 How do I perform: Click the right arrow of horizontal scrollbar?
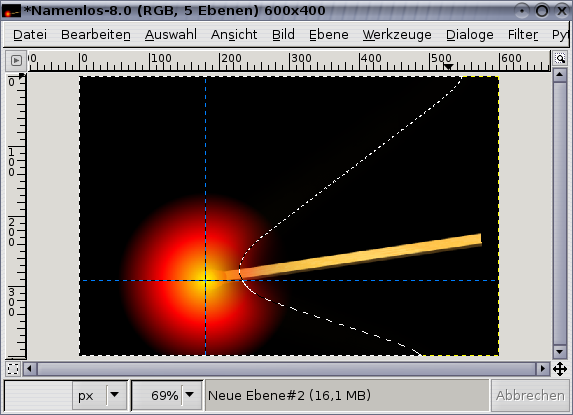tap(543, 369)
